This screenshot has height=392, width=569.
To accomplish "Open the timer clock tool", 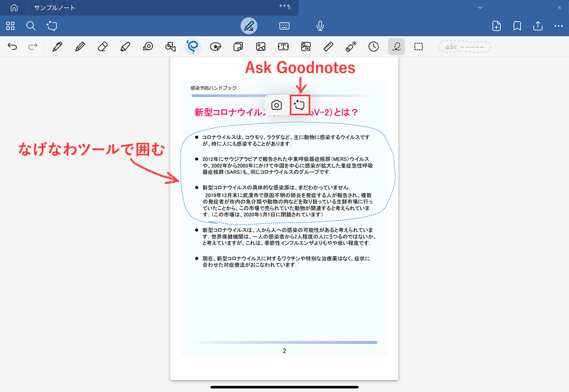I will [x=374, y=47].
